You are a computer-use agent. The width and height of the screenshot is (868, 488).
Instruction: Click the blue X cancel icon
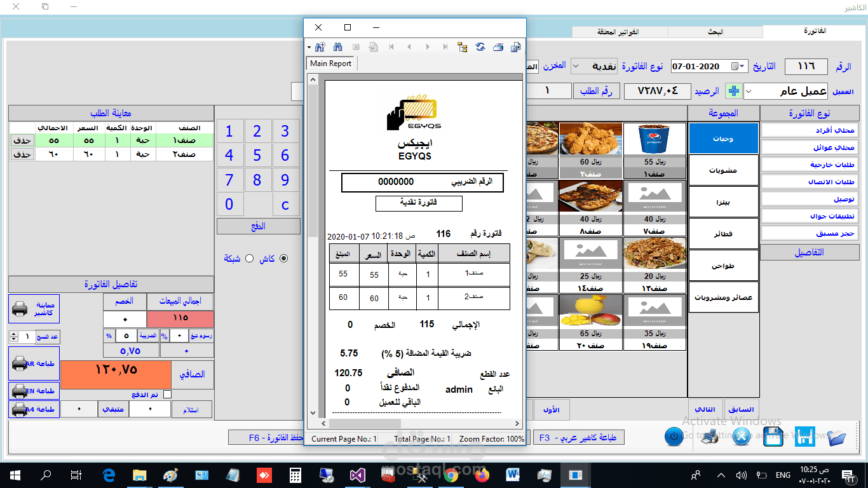741,437
